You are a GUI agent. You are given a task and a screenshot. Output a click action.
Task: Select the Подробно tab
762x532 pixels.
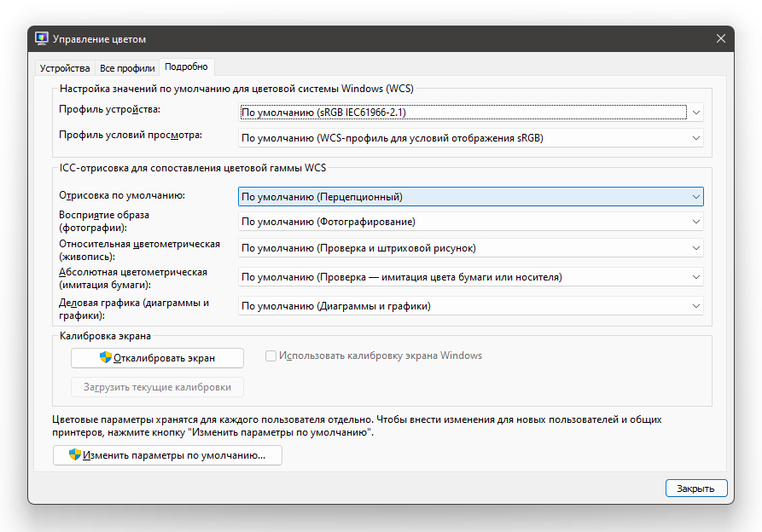tap(186, 67)
